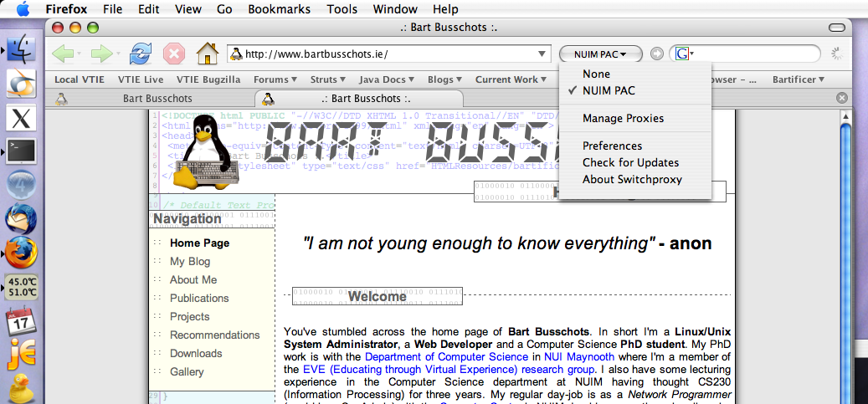Open the VTIE Live bookmark
The width and height of the screenshot is (868, 404).
coord(141,79)
